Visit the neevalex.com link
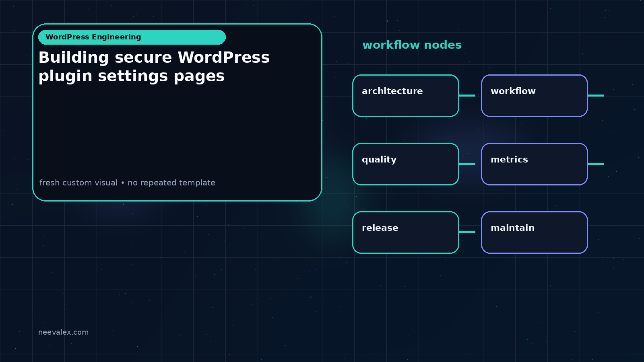 (x=63, y=332)
